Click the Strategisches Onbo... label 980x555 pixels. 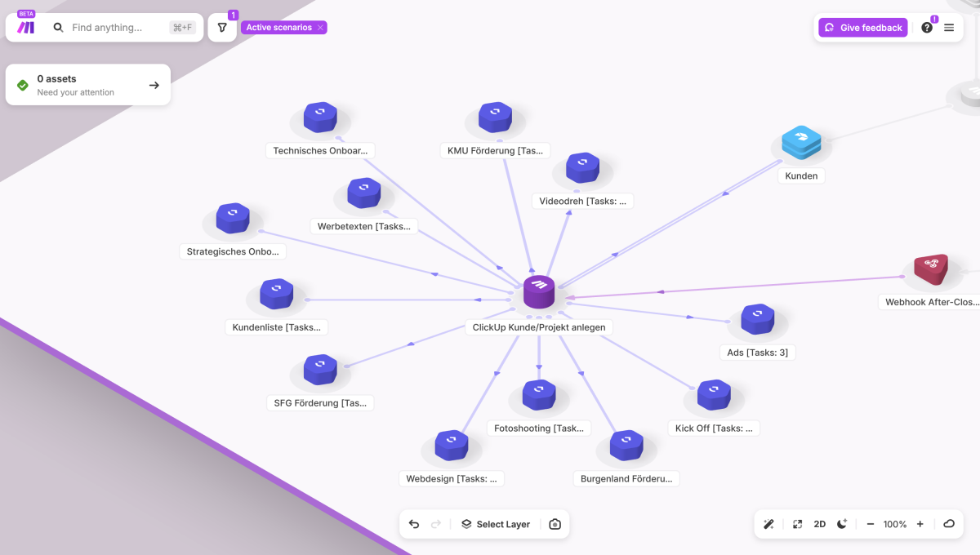coord(233,252)
